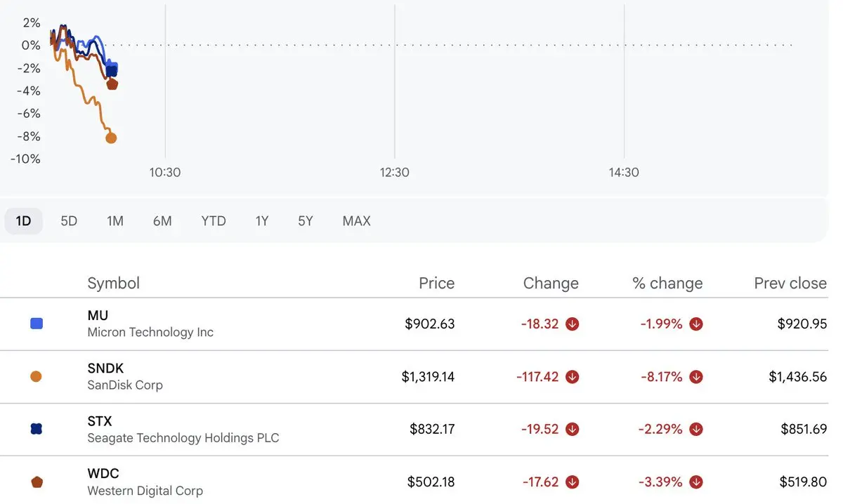Click the orange SNDK chart endpoint marker
843x504 pixels.
point(111,138)
